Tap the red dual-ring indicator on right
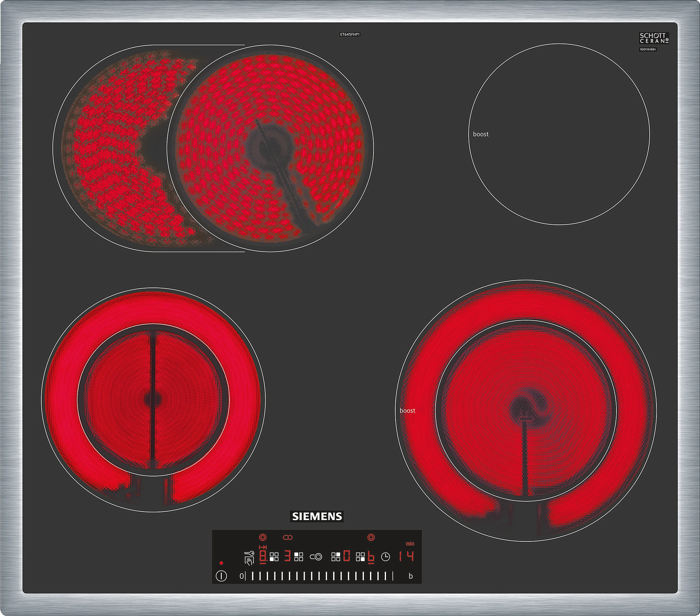The height and width of the screenshot is (616, 700). pos(371,538)
